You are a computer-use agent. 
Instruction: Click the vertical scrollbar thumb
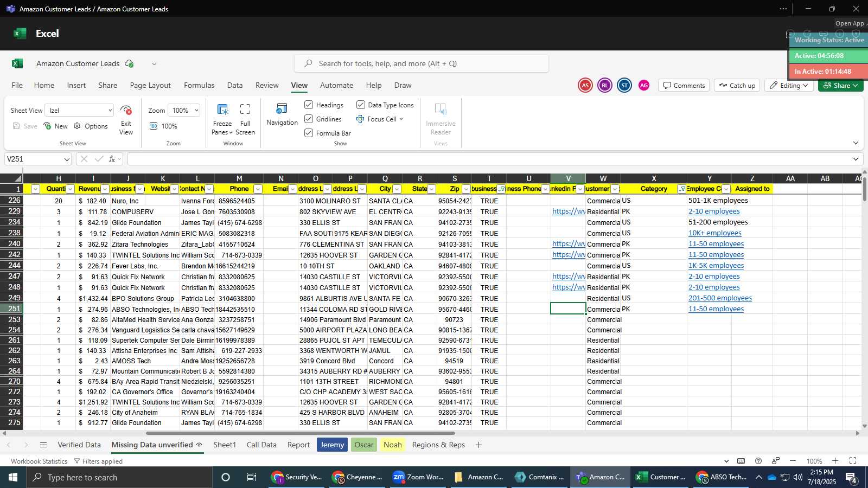[864, 189]
